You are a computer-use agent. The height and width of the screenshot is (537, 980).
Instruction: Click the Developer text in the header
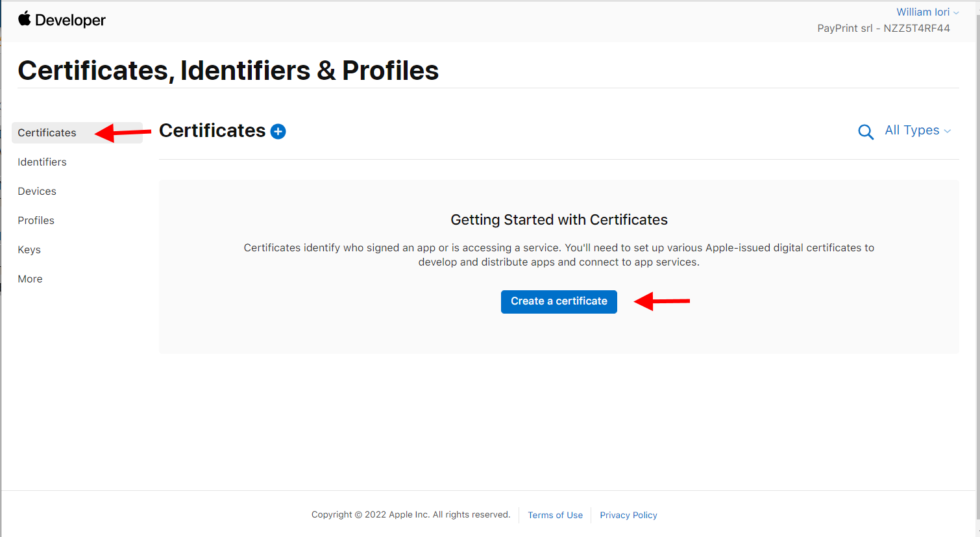coord(70,20)
